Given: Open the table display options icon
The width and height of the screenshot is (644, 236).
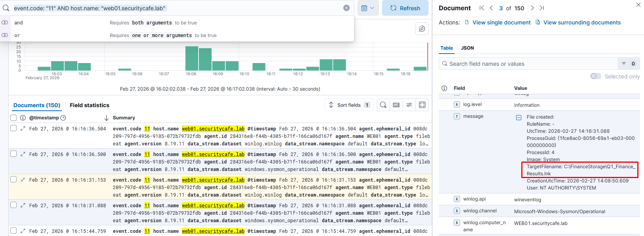Looking at the screenshot, I should click(409, 105).
